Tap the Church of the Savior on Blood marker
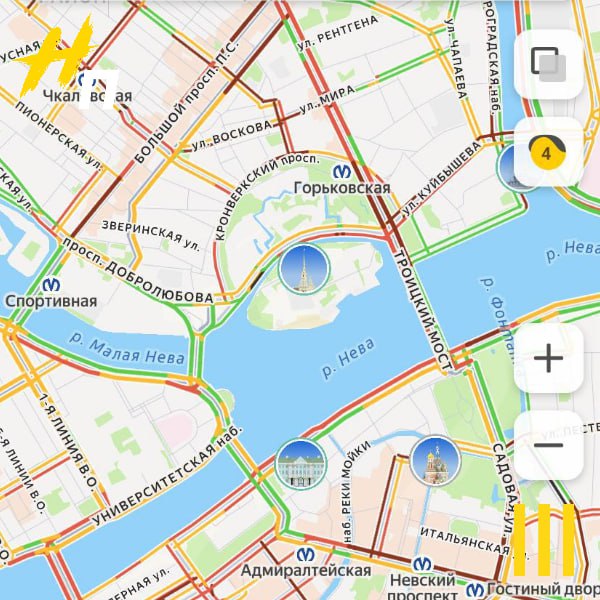The height and width of the screenshot is (600, 600). click(435, 460)
